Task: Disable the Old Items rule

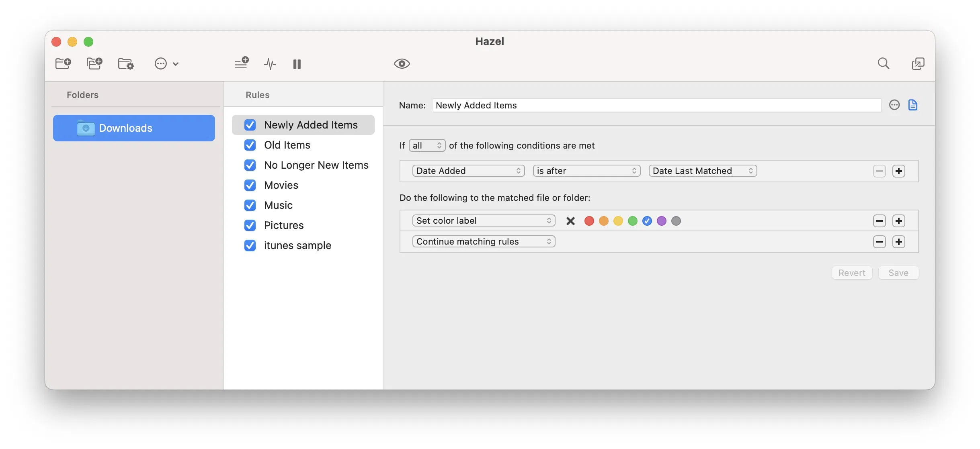Action: tap(250, 145)
